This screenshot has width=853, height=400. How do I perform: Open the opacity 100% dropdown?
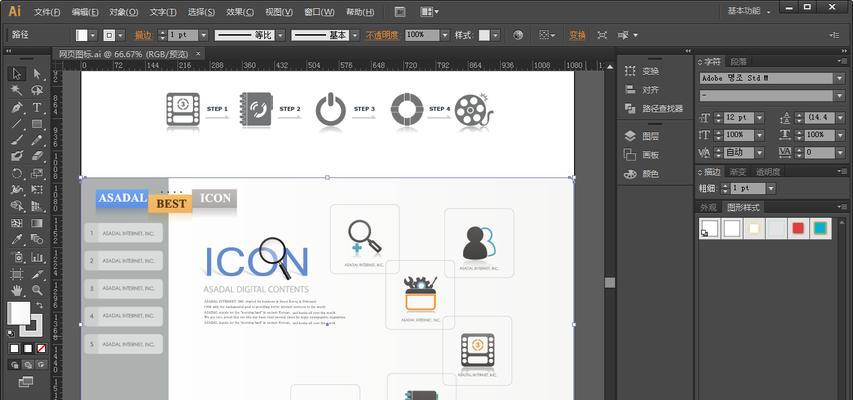pos(445,35)
